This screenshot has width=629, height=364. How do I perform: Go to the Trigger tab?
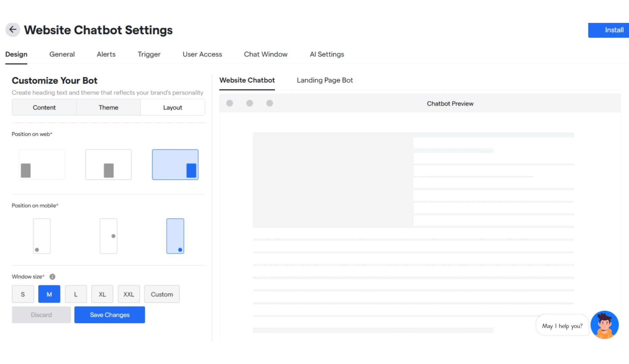pos(149,54)
